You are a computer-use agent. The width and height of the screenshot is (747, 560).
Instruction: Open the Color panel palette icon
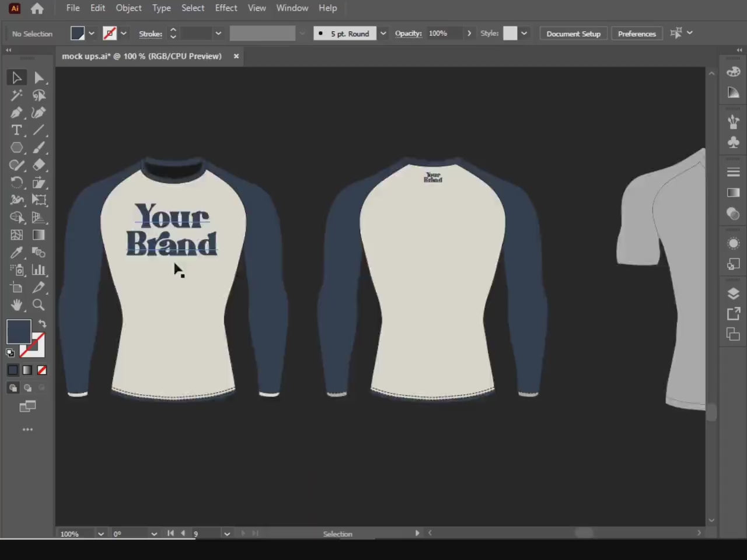coord(734,71)
